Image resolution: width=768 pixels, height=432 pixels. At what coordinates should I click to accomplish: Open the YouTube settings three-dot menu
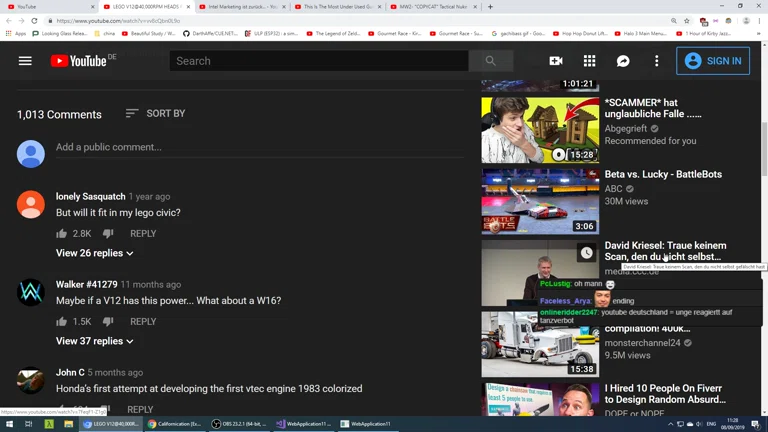point(656,61)
